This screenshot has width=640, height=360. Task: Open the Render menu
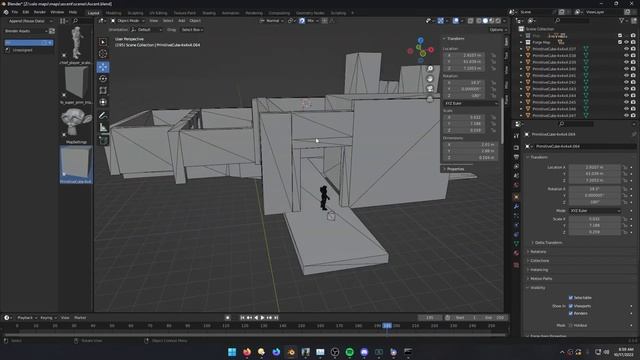40,12
